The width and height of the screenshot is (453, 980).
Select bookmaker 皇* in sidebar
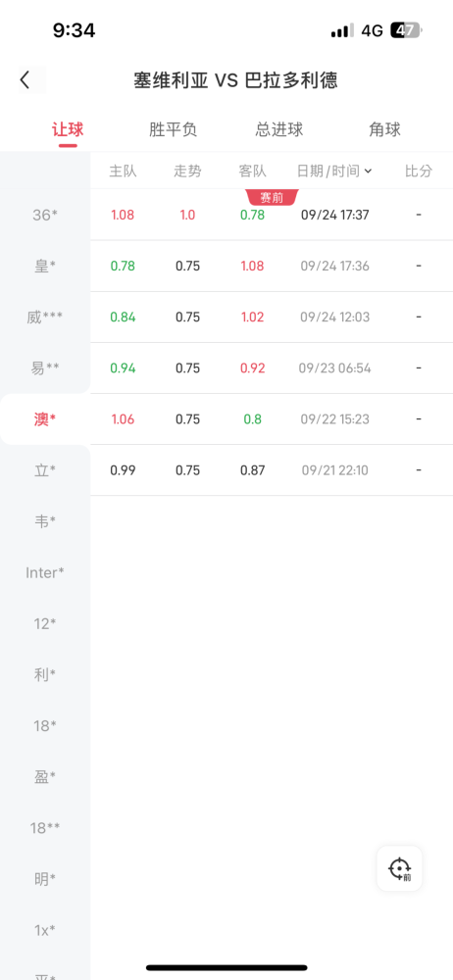click(x=45, y=267)
